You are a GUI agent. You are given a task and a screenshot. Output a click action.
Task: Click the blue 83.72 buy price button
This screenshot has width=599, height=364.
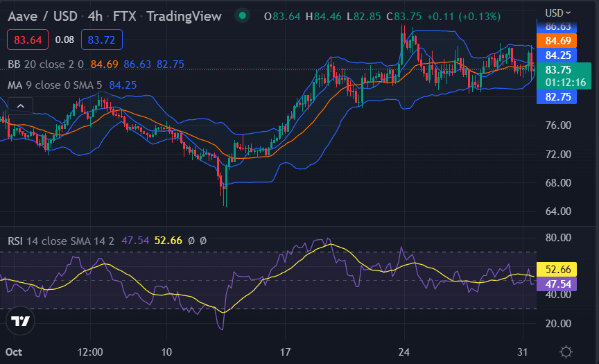[102, 40]
